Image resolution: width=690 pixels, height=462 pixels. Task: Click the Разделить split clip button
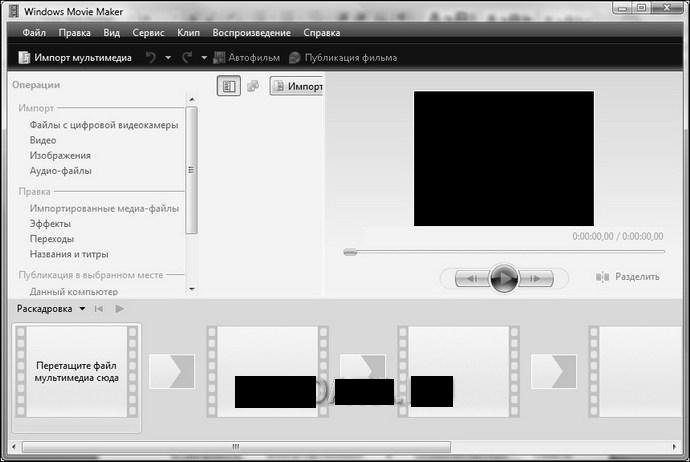(x=628, y=277)
